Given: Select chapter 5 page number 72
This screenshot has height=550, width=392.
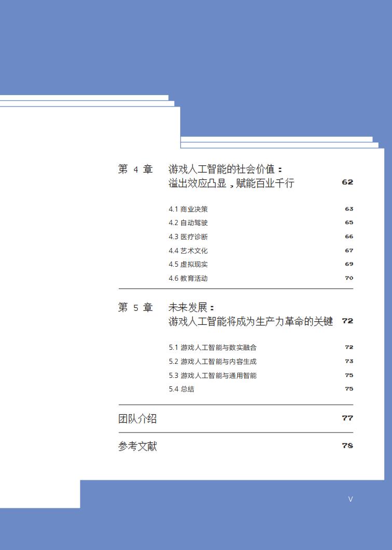Looking at the screenshot, I should point(347,321).
